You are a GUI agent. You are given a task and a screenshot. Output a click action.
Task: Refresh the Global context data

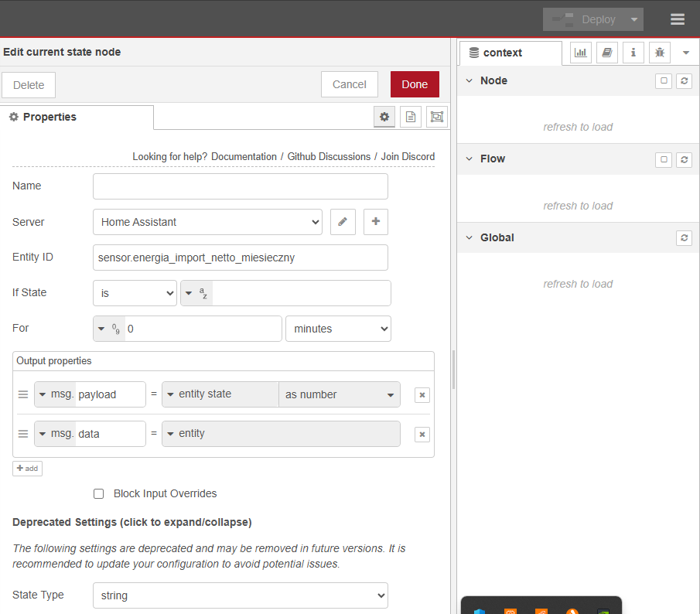pos(684,237)
